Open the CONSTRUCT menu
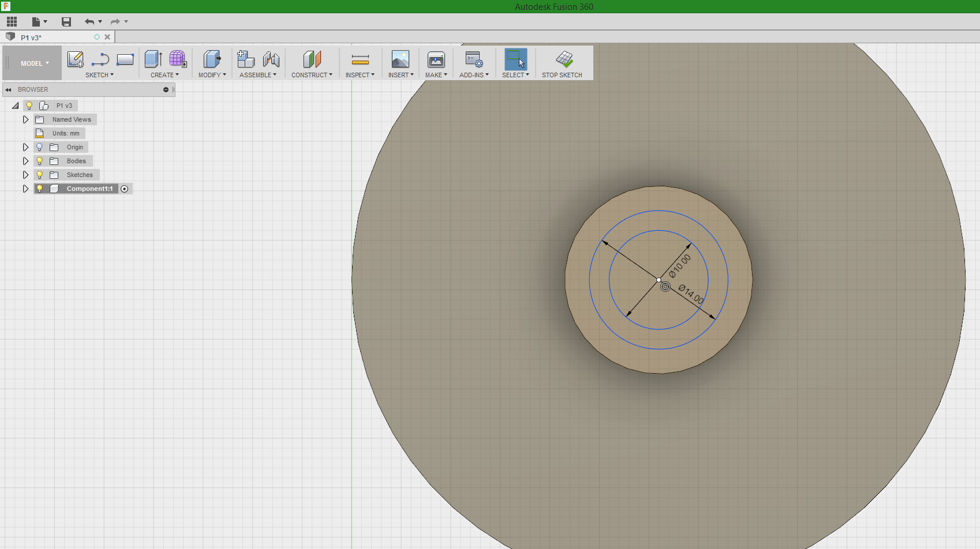 coord(312,75)
